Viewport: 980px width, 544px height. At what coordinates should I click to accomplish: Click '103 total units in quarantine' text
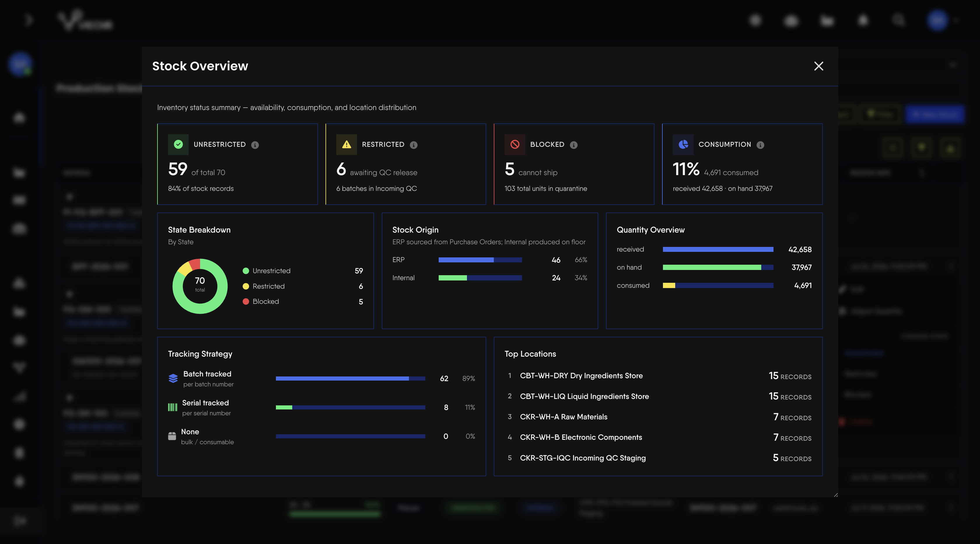545,189
